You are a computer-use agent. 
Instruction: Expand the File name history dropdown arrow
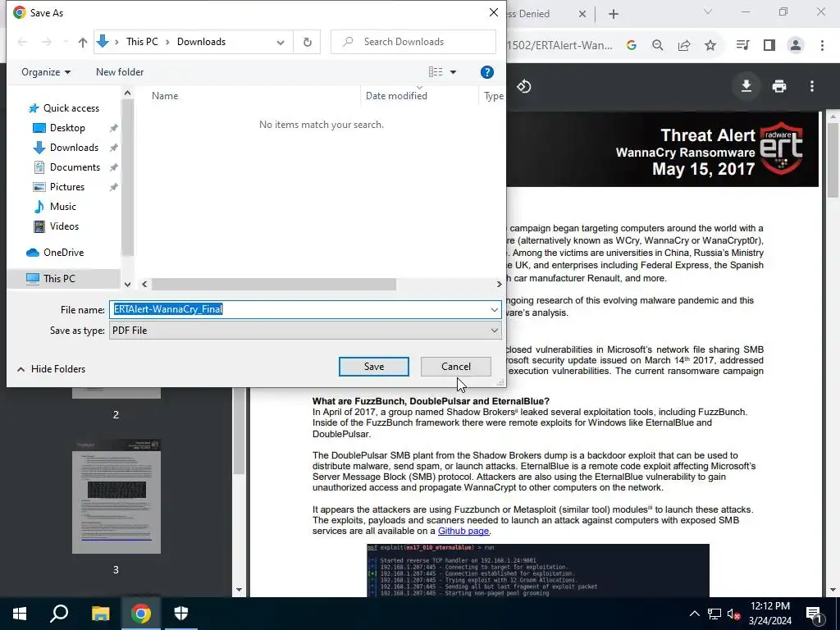coord(494,309)
